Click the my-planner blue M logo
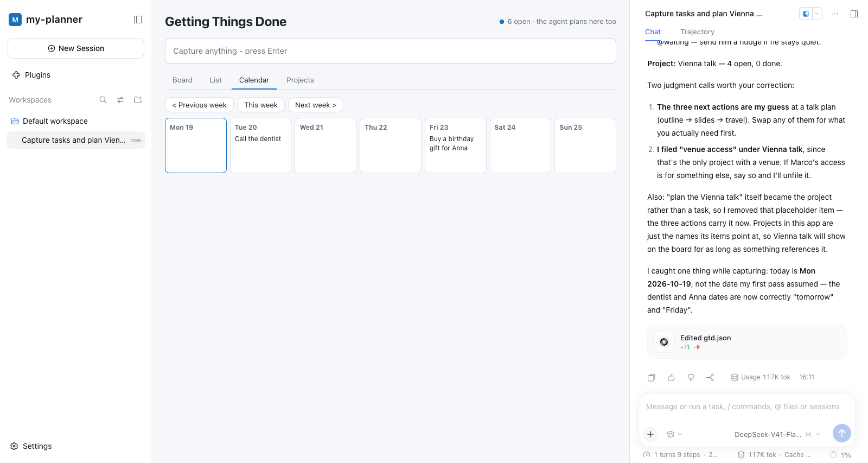The width and height of the screenshot is (868, 463). coord(15,20)
